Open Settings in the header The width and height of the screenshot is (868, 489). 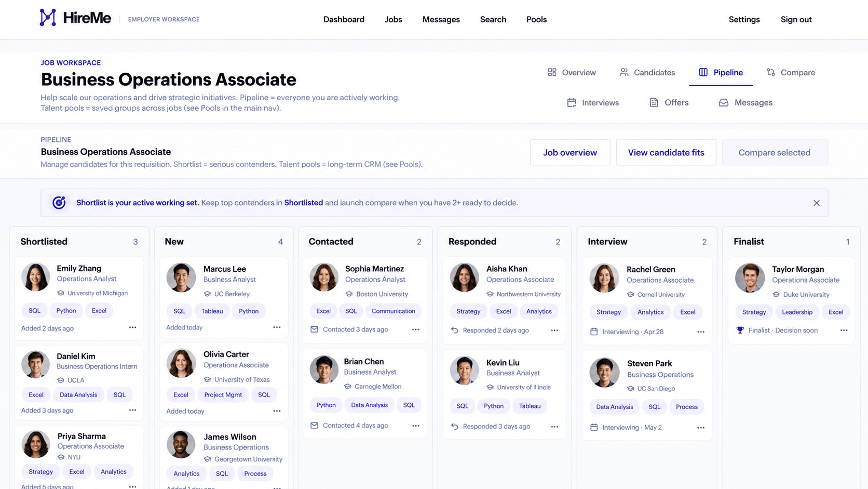click(744, 19)
